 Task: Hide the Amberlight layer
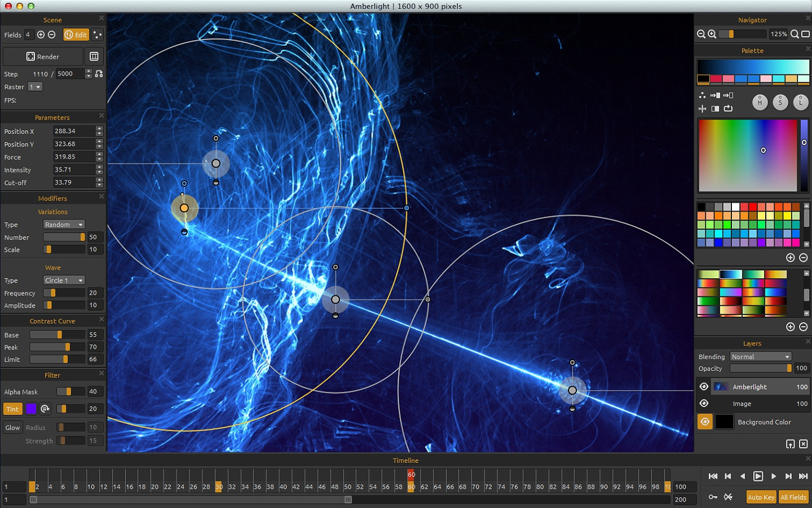704,387
